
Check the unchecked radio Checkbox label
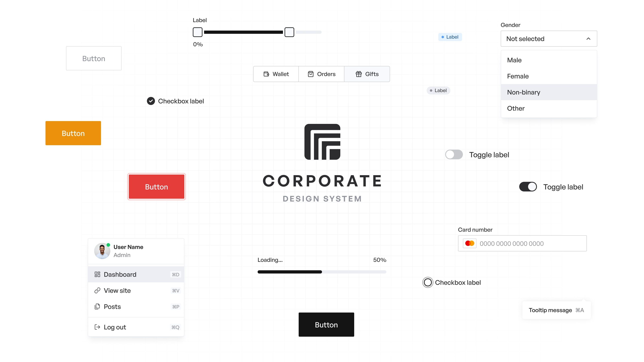427,282
